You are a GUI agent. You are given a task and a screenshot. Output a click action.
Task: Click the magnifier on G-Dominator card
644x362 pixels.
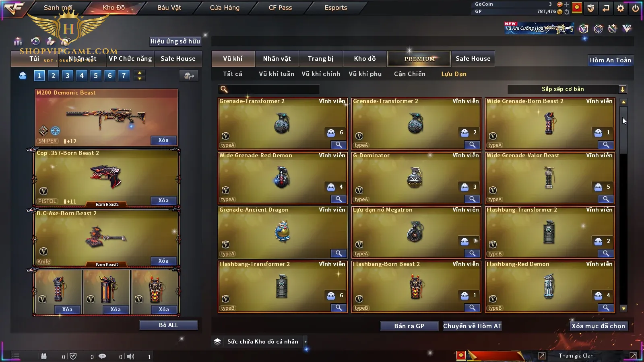pos(472,199)
